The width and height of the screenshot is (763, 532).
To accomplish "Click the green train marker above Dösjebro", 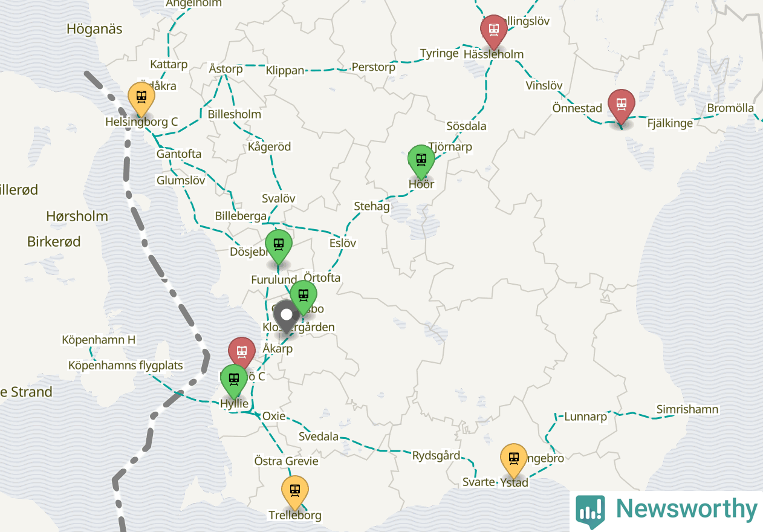I will 278,247.
